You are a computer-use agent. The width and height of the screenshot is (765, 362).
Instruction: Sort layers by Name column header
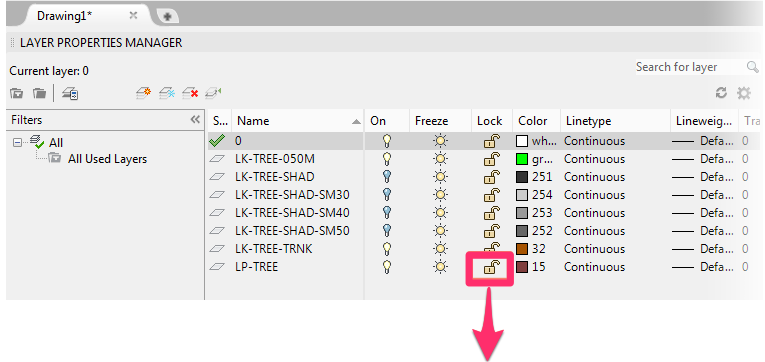tap(298, 121)
